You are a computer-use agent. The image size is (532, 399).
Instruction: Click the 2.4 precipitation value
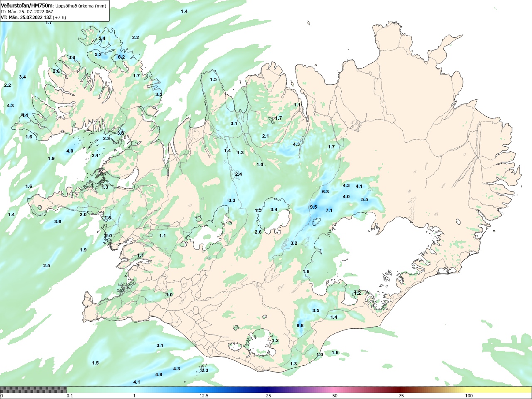pos(239,174)
